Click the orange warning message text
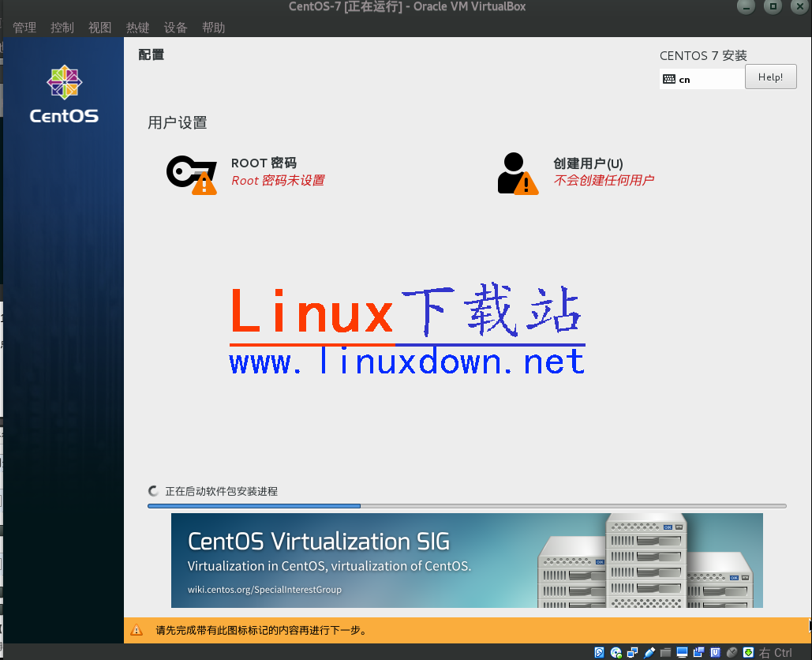The width and height of the screenshot is (812, 660). tap(261, 630)
